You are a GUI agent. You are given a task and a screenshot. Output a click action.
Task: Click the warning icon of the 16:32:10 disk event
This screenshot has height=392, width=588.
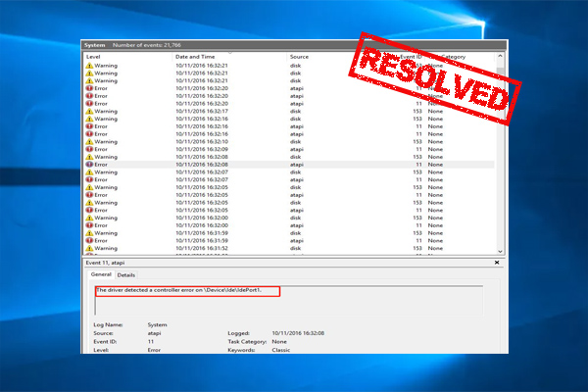(89, 141)
